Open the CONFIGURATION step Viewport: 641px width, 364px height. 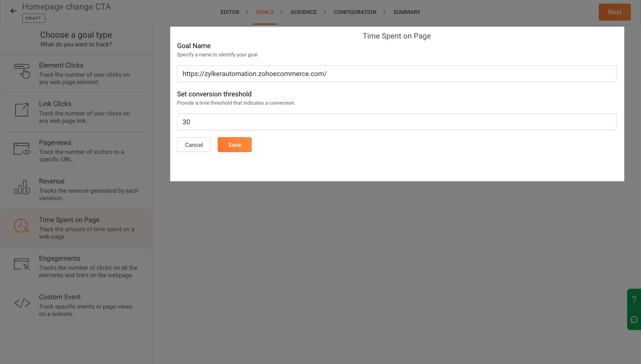coord(355,12)
